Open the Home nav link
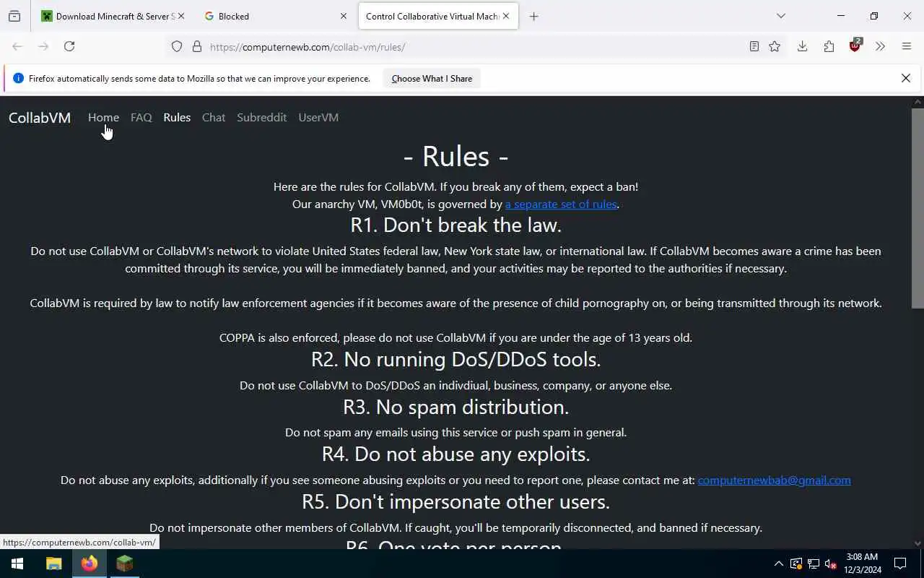The image size is (924, 578). [103, 117]
